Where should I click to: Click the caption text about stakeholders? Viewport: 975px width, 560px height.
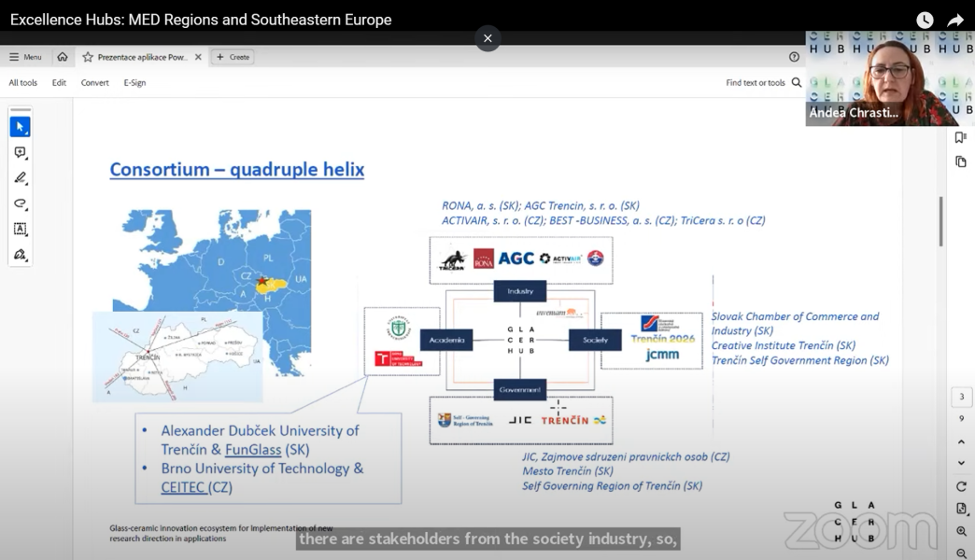click(488, 539)
